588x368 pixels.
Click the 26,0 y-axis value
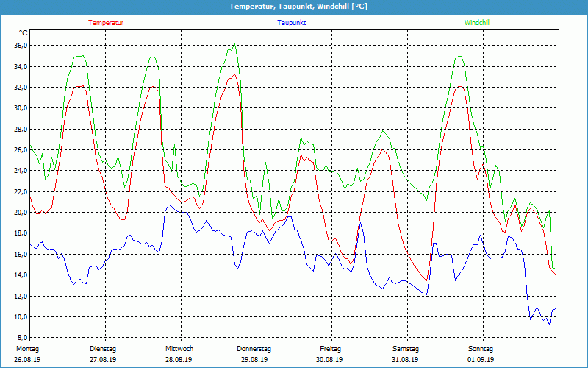pos(21,150)
